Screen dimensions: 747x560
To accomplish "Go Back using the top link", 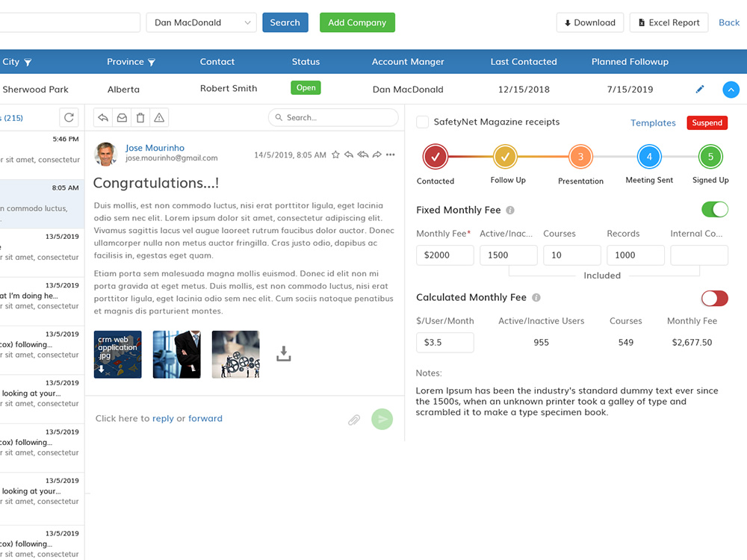I will click(729, 22).
